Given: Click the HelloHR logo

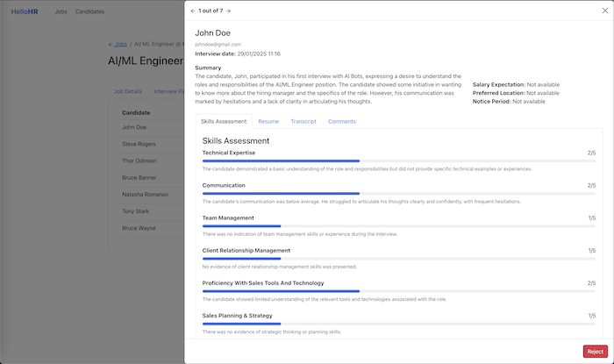Looking at the screenshot, I should (25, 11).
